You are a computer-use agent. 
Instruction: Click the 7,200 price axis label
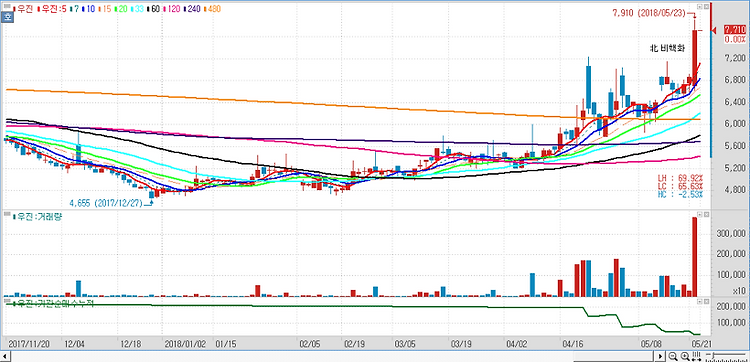coord(734,58)
